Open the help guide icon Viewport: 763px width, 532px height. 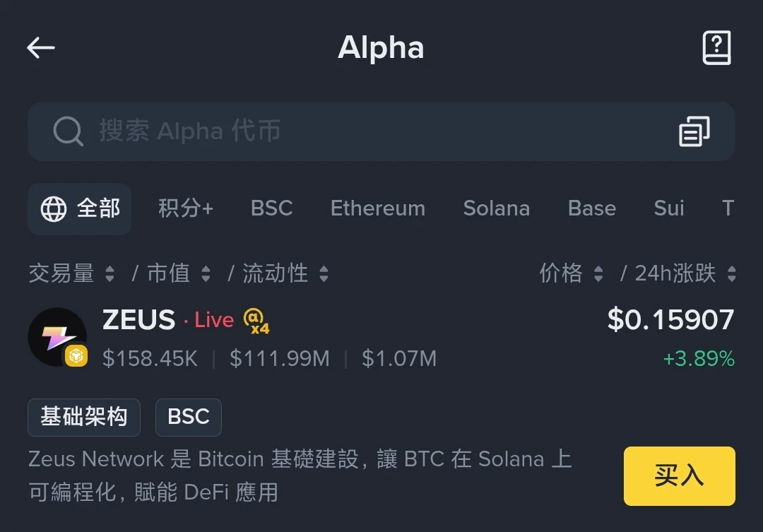pos(717,47)
